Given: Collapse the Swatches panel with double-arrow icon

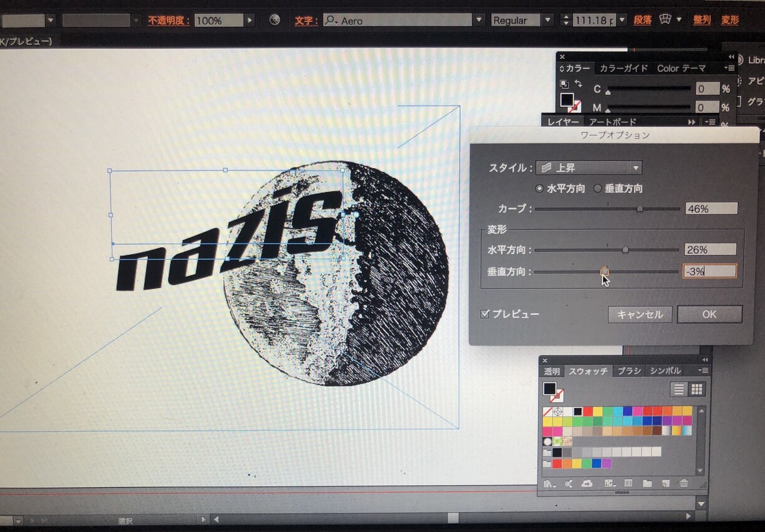Looking at the screenshot, I should [705, 360].
